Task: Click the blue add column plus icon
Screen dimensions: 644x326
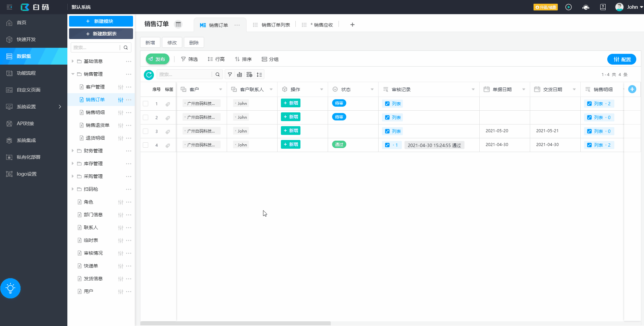Action: point(632,89)
